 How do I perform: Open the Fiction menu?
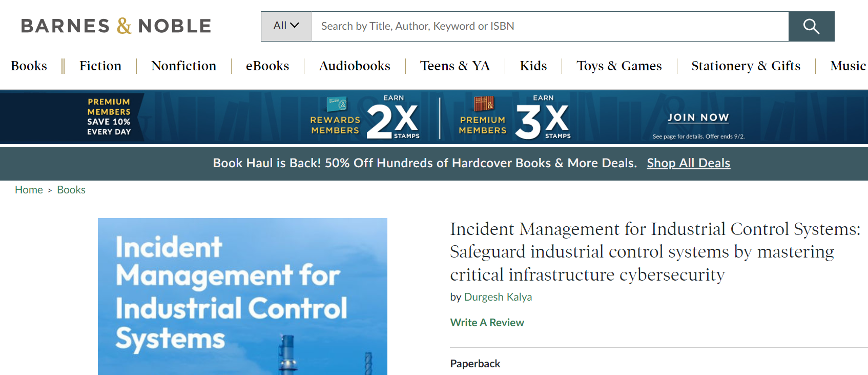coord(100,66)
